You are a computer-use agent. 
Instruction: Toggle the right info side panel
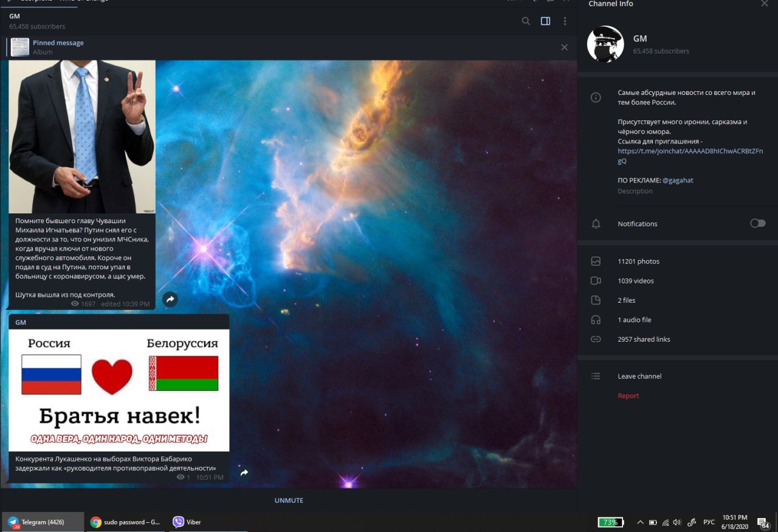(x=545, y=21)
